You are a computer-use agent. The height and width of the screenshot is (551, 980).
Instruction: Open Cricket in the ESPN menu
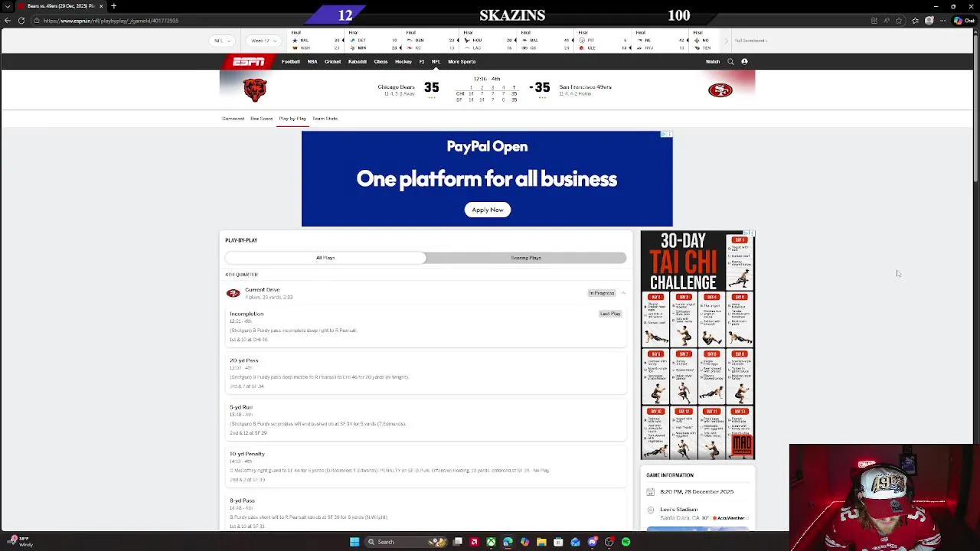(332, 61)
